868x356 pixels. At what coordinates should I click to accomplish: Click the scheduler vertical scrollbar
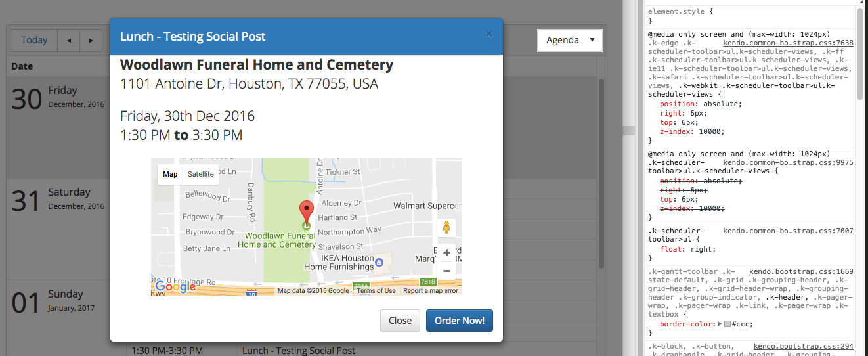pos(601,173)
